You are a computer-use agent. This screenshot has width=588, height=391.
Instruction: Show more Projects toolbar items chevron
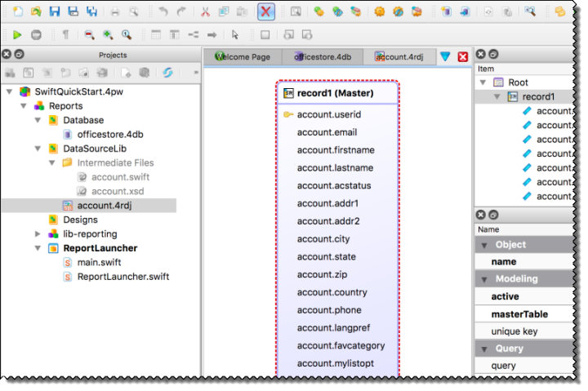pos(196,73)
